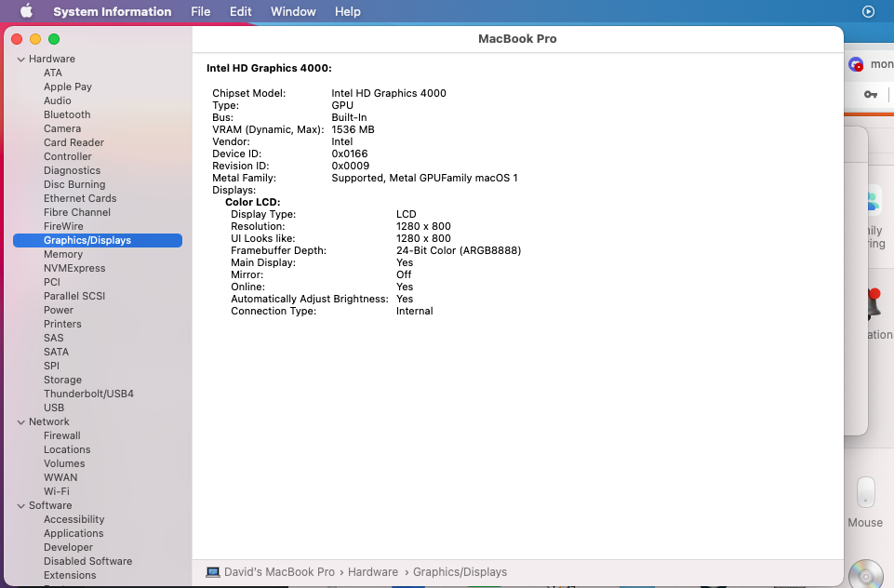Viewport: 894px width, 588px height.
Task: Open the System Information app menu
Action: click(x=113, y=11)
